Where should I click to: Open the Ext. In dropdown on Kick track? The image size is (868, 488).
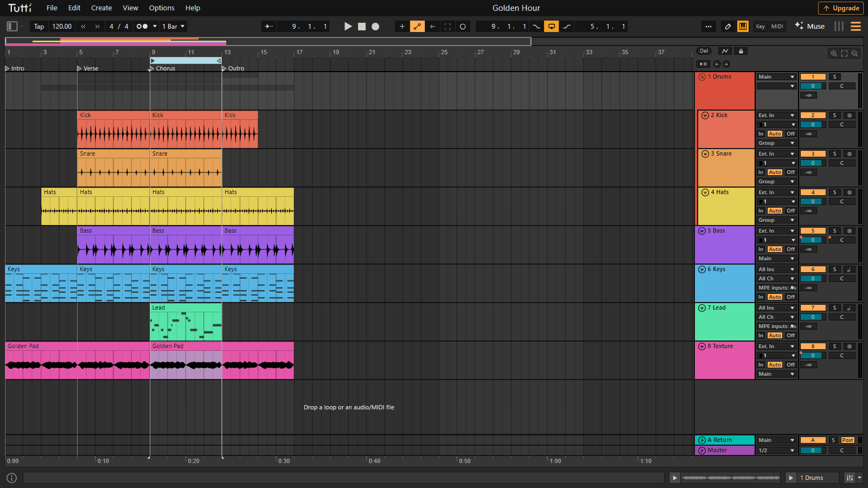click(776, 115)
